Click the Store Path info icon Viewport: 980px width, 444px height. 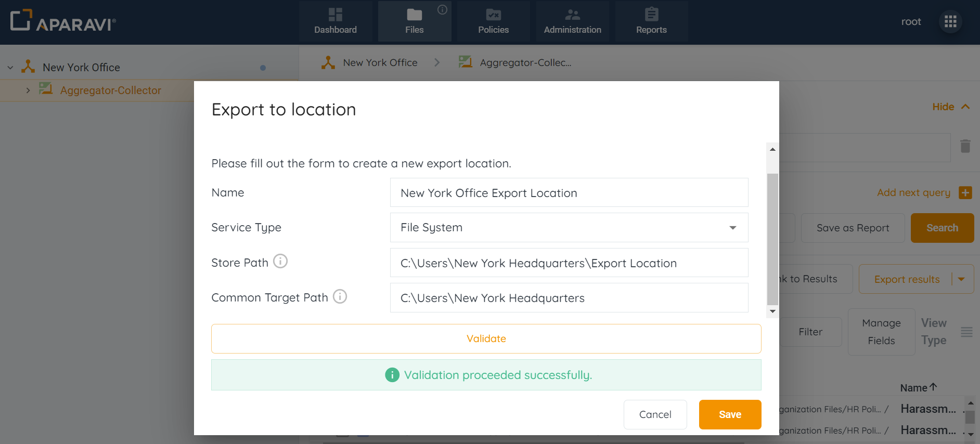[x=280, y=261]
